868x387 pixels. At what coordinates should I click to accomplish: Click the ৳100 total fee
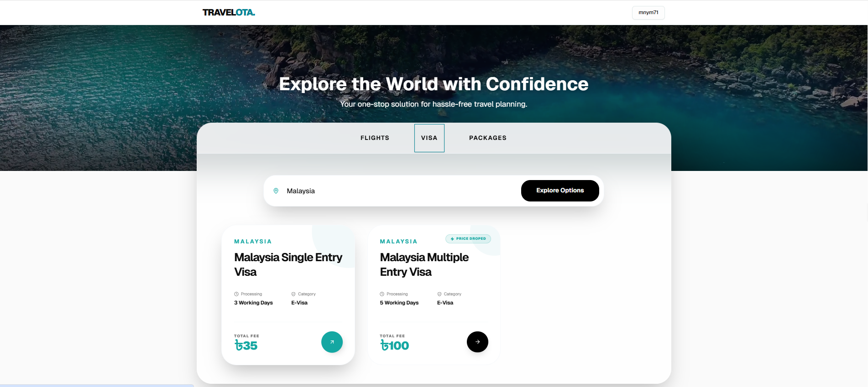pos(394,346)
